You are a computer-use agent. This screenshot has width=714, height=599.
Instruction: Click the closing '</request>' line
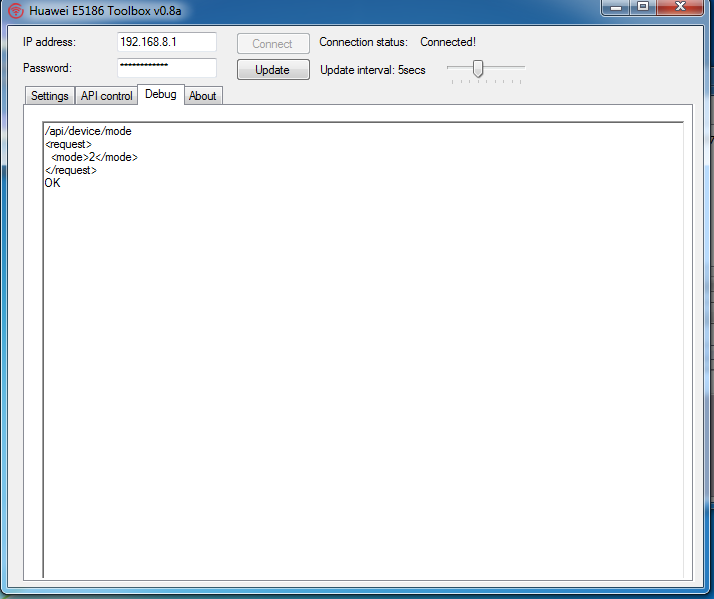click(71, 170)
